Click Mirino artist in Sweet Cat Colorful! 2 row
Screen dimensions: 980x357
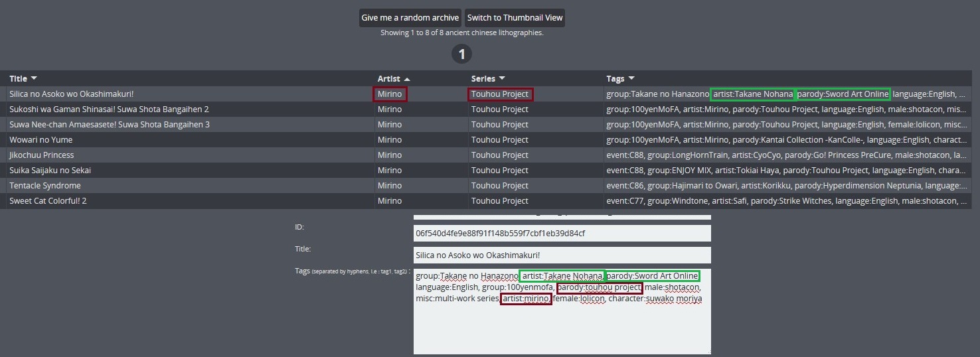tap(390, 201)
